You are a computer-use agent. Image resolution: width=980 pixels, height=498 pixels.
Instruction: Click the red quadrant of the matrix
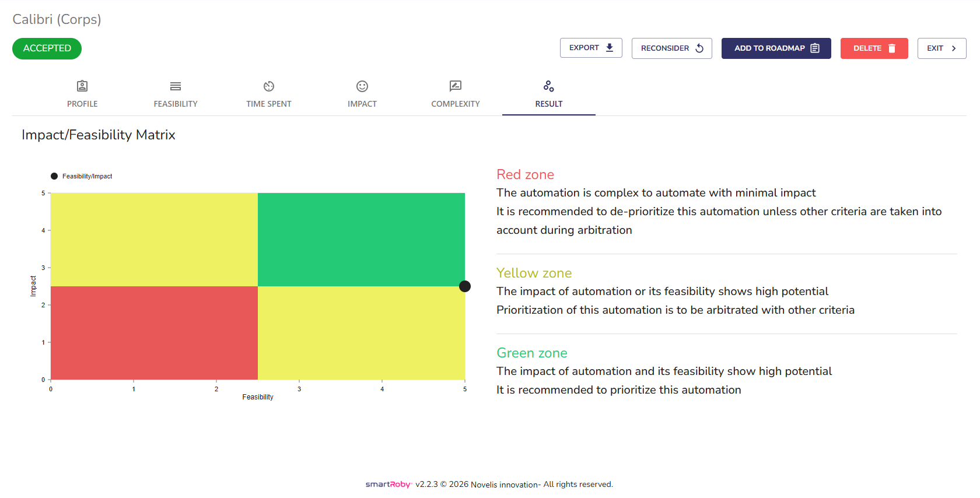[154, 333]
